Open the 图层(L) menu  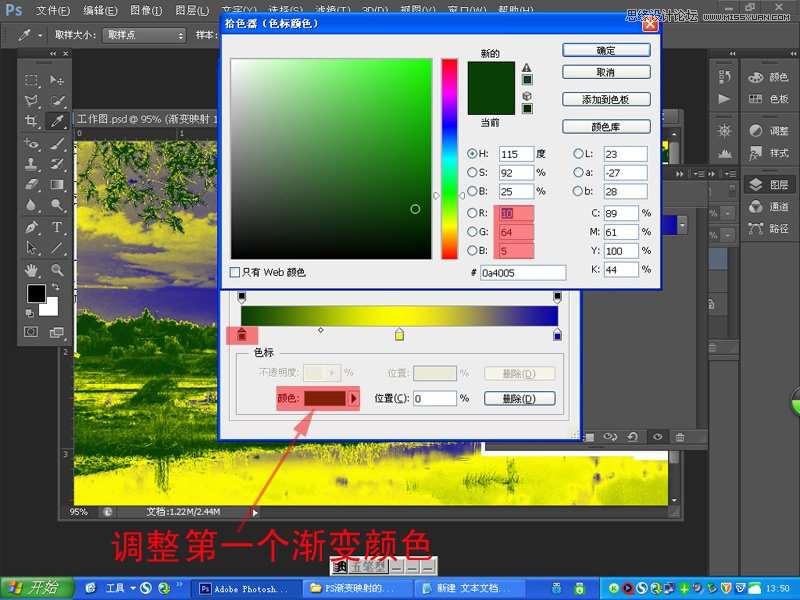coord(192,10)
